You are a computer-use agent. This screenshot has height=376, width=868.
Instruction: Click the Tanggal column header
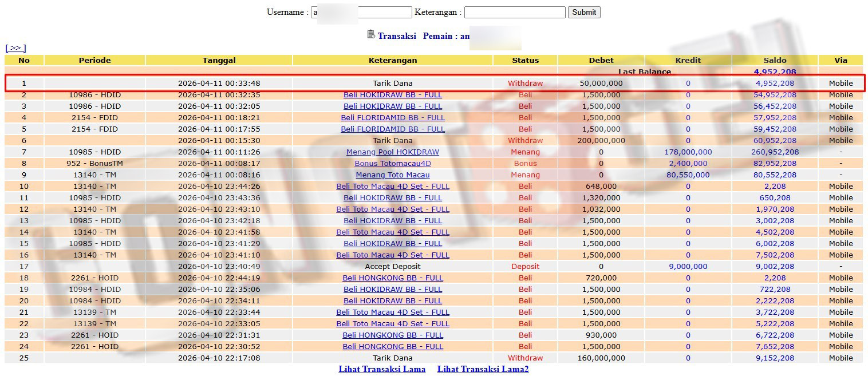tap(219, 60)
